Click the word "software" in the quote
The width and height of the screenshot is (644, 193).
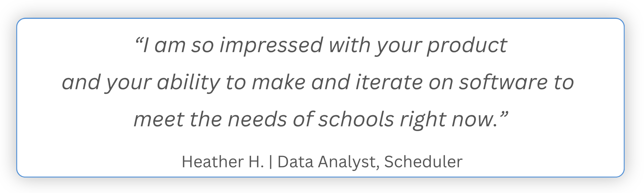click(x=503, y=82)
